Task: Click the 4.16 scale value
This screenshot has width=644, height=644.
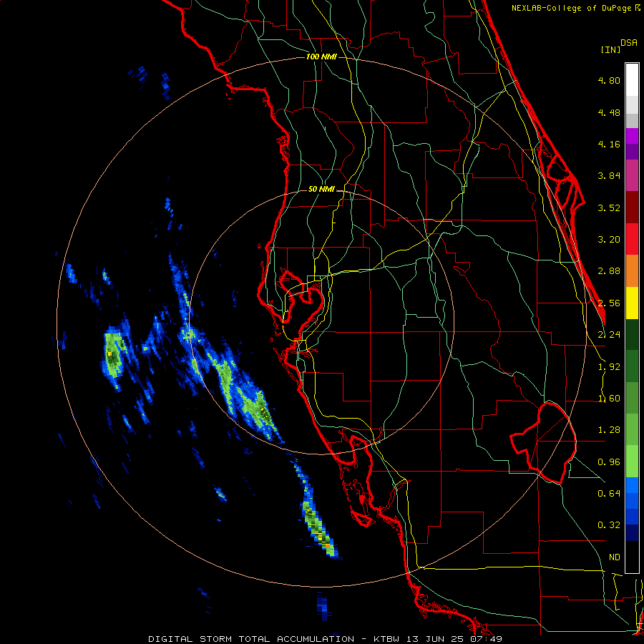Action: click(609, 144)
